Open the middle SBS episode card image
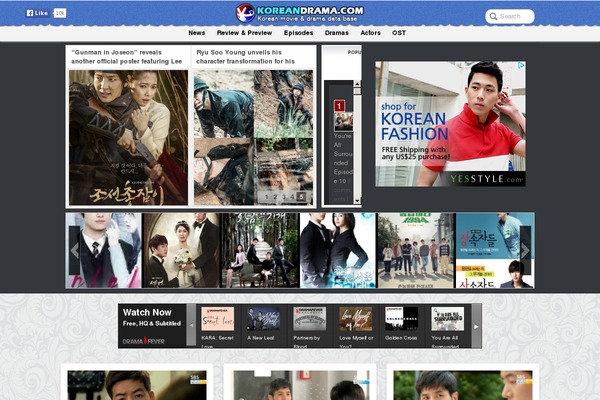Screen dimensions: 600x400 (x=301, y=385)
